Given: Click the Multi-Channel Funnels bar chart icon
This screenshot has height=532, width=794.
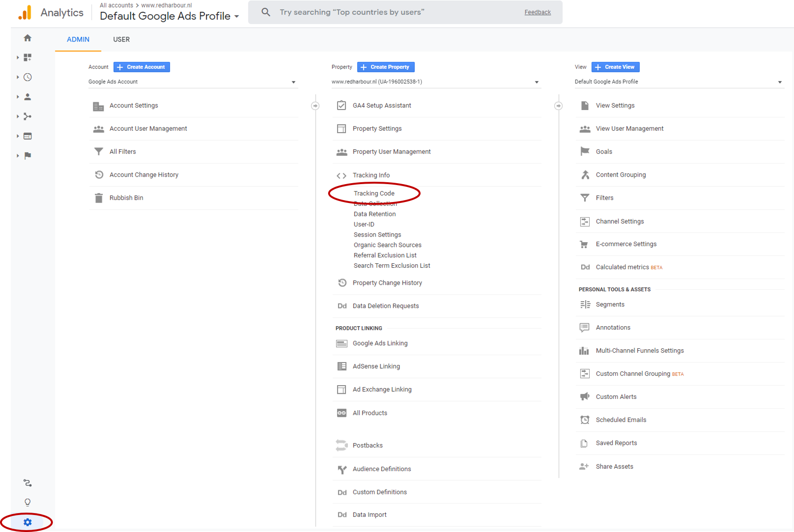Looking at the screenshot, I should [x=584, y=351].
